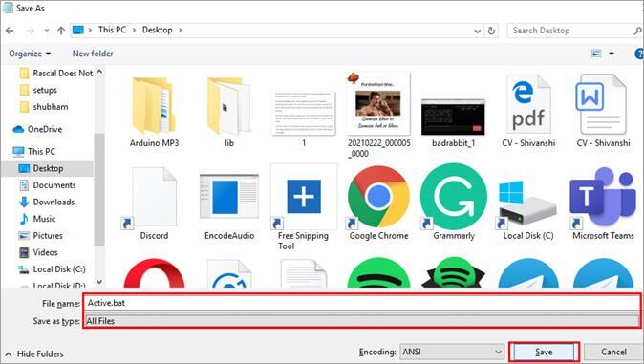Click the Save button
The height and width of the screenshot is (364, 644).
pos(544,353)
